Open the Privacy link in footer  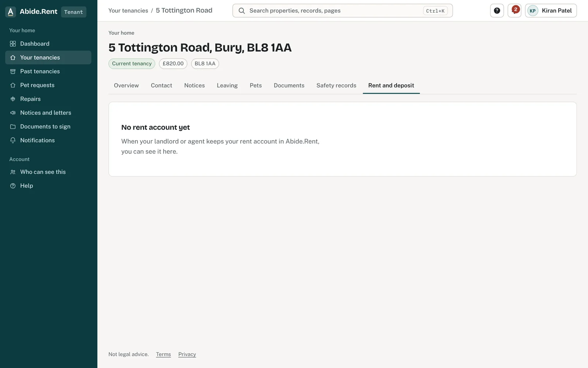pos(187,354)
